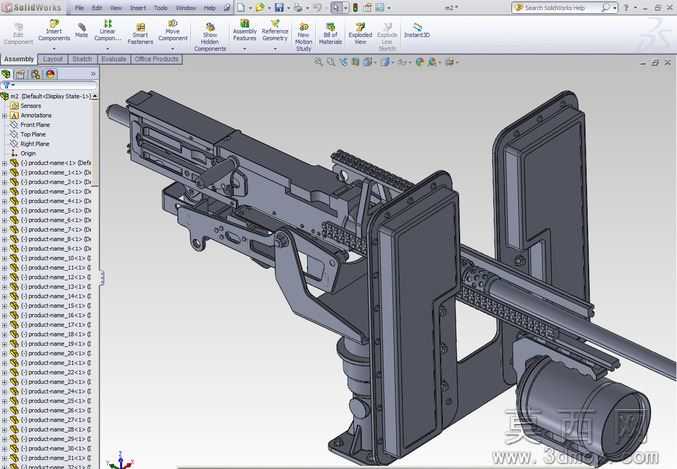Switch to the Assembly tab
The image size is (677, 469).
pyautogui.click(x=19, y=59)
